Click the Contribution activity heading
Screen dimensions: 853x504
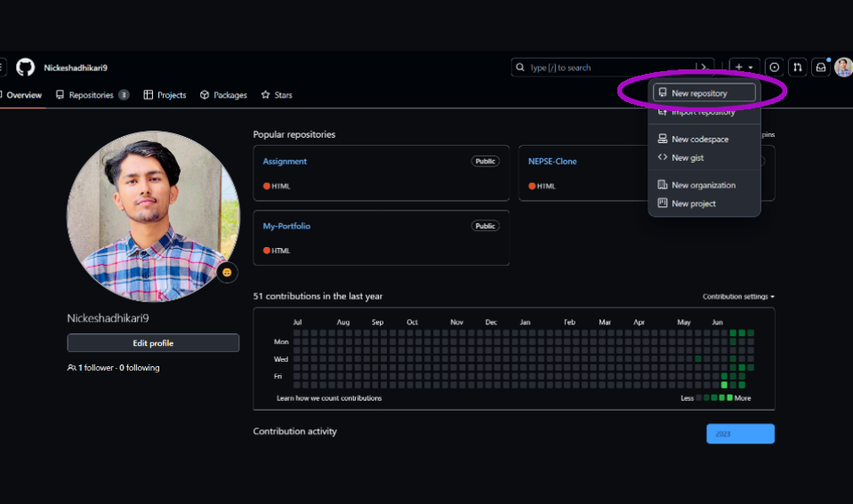(x=294, y=431)
